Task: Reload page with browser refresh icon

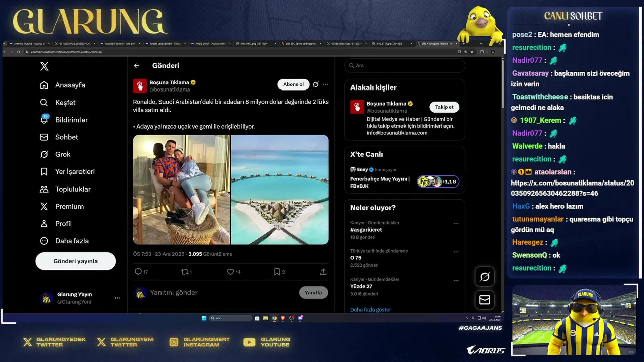Action: click(x=19, y=52)
